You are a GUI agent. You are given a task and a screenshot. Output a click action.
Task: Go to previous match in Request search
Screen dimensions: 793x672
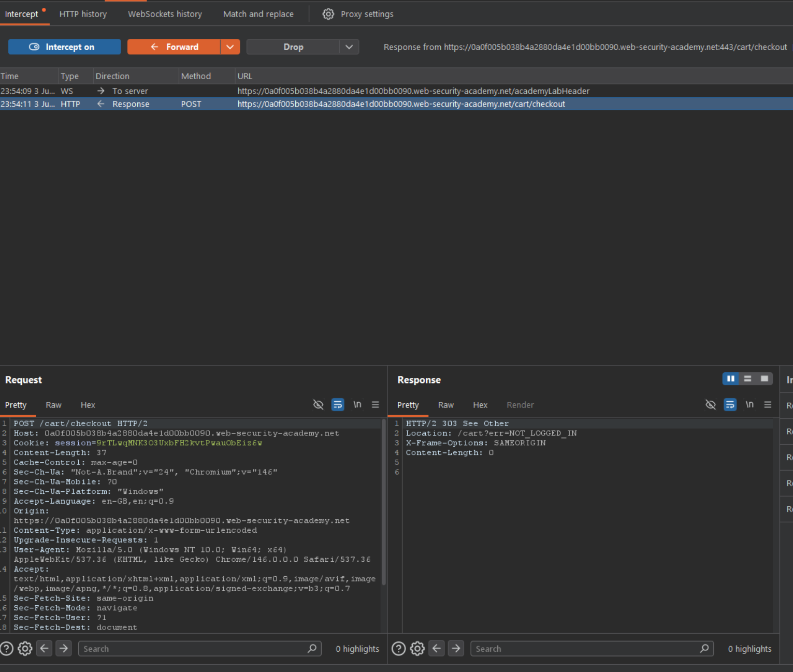(x=45, y=649)
